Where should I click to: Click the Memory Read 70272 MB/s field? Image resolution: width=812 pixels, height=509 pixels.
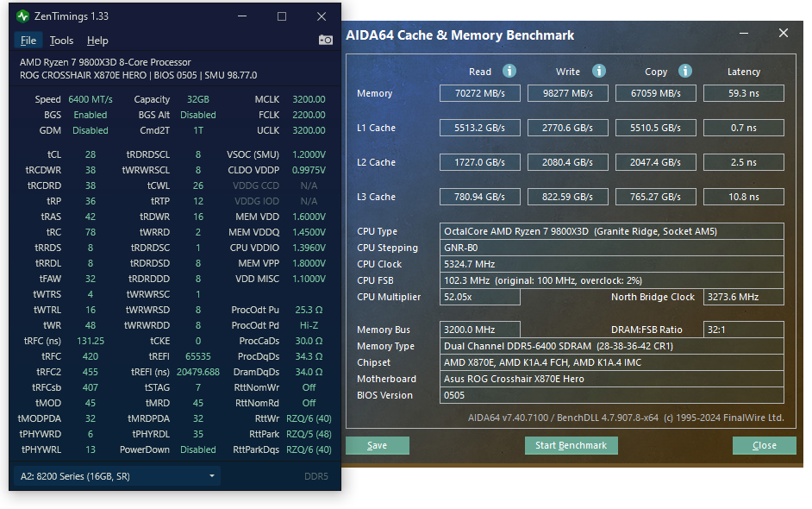click(479, 93)
